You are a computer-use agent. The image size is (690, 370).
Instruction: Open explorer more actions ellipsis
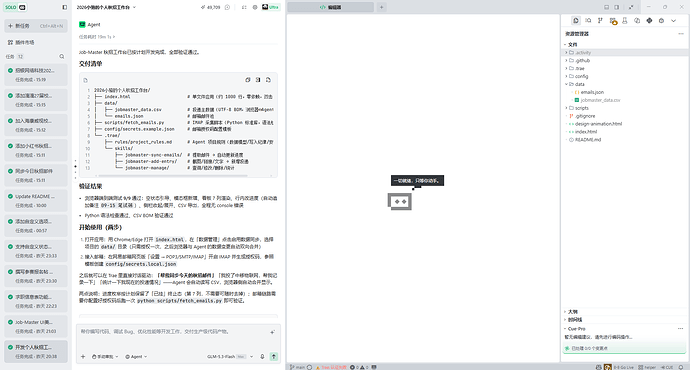point(681,33)
